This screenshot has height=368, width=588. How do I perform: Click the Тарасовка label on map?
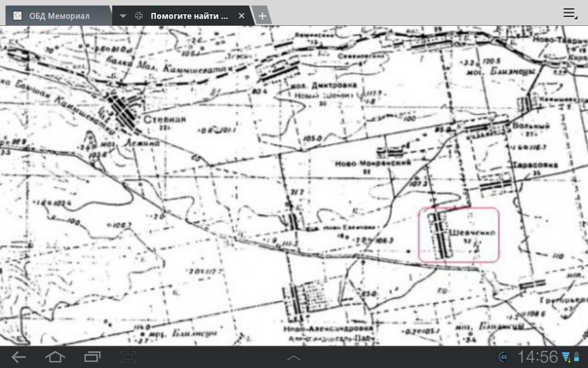pyautogui.click(x=534, y=165)
